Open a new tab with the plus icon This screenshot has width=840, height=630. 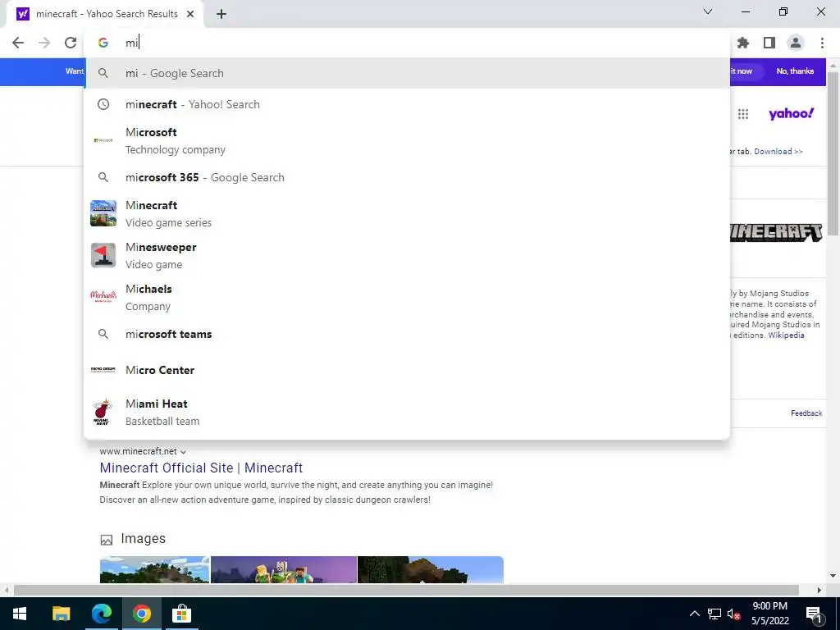pos(221,14)
